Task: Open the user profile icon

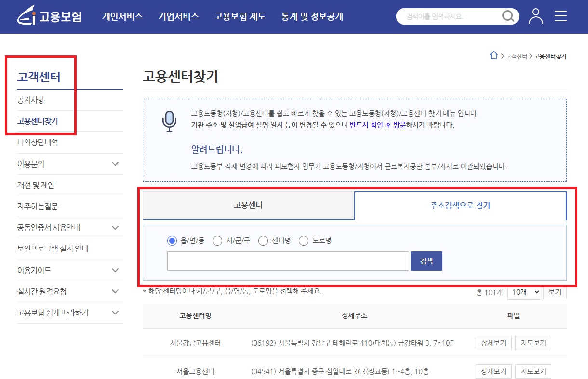Action: [535, 16]
